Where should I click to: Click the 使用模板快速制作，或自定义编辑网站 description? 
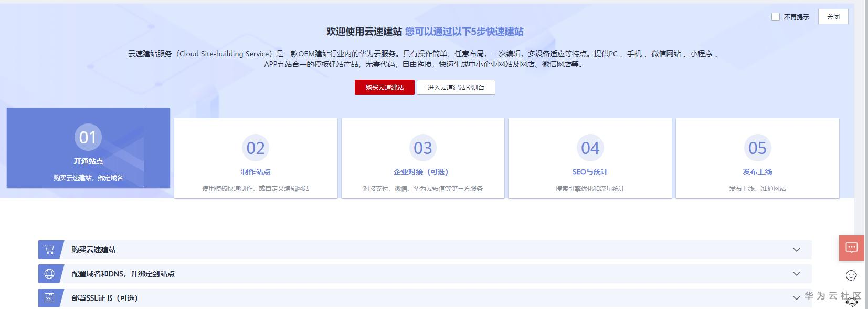tap(256, 188)
